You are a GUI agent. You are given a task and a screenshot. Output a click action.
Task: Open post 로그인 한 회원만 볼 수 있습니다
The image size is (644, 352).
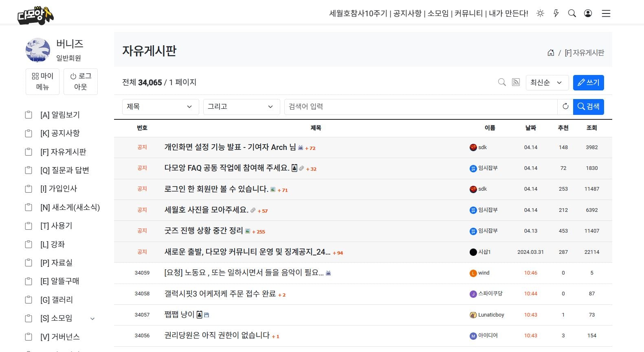(216, 189)
